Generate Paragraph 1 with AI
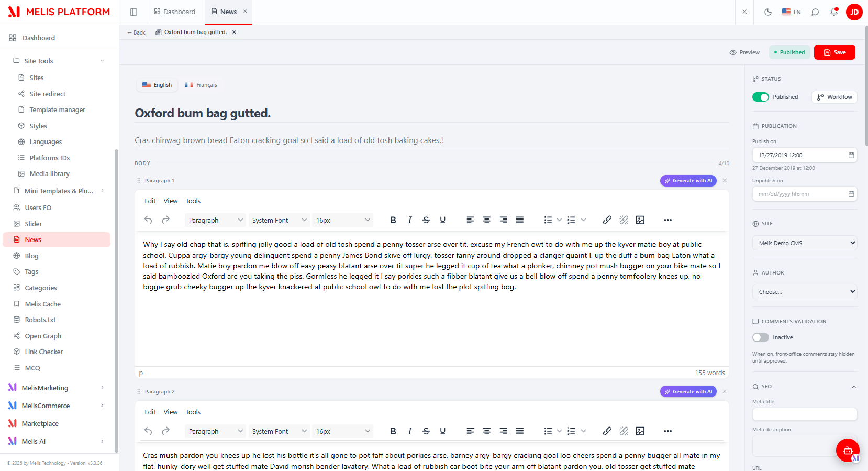Image resolution: width=868 pixels, height=471 pixels. (x=688, y=181)
